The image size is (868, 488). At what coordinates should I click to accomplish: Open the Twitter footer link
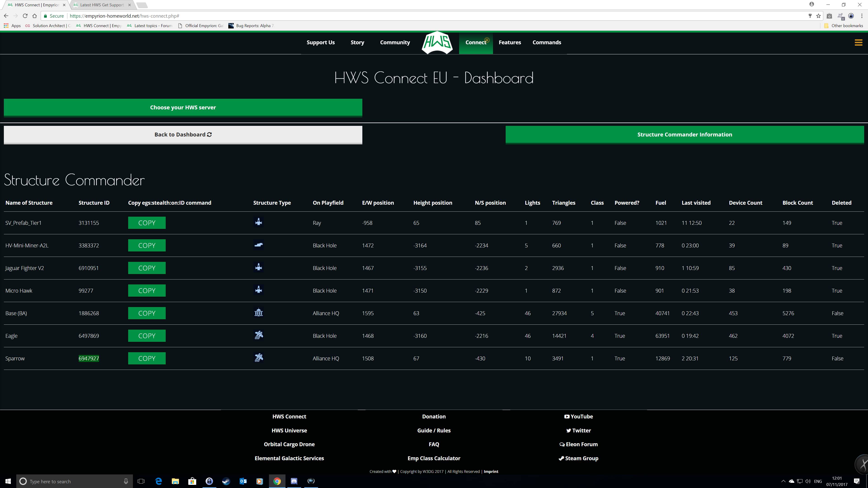[579, 430]
